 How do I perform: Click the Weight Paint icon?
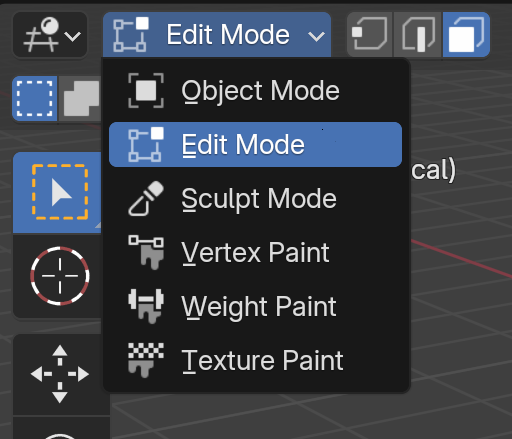146,306
